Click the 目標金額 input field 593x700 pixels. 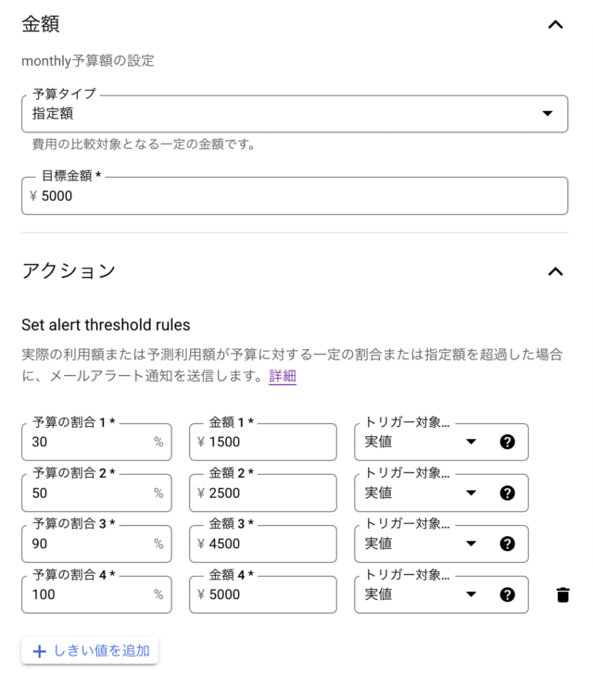295,196
